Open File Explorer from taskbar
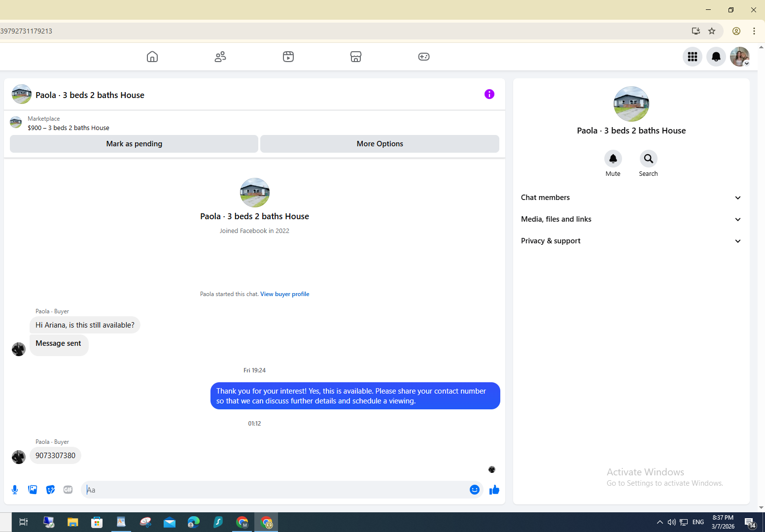 [73, 522]
